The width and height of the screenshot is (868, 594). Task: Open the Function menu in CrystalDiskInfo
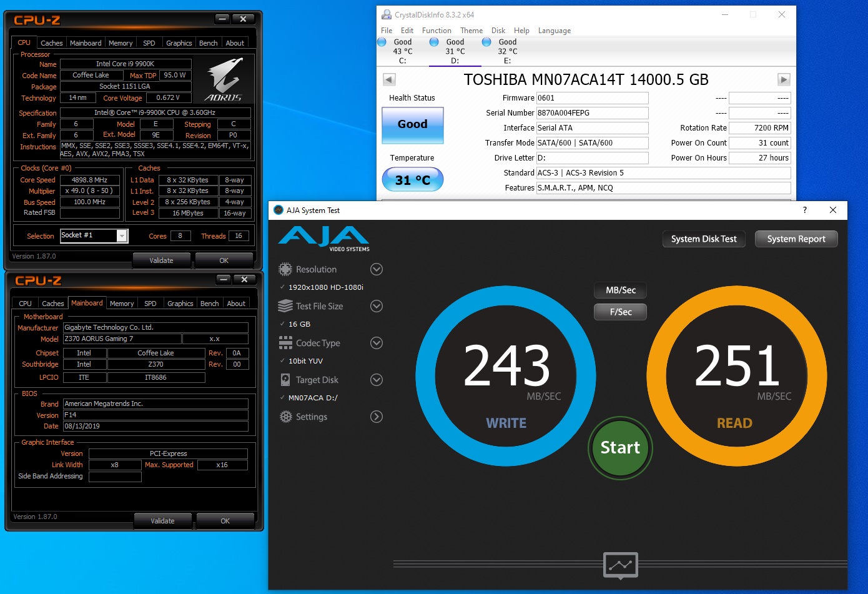(x=436, y=31)
